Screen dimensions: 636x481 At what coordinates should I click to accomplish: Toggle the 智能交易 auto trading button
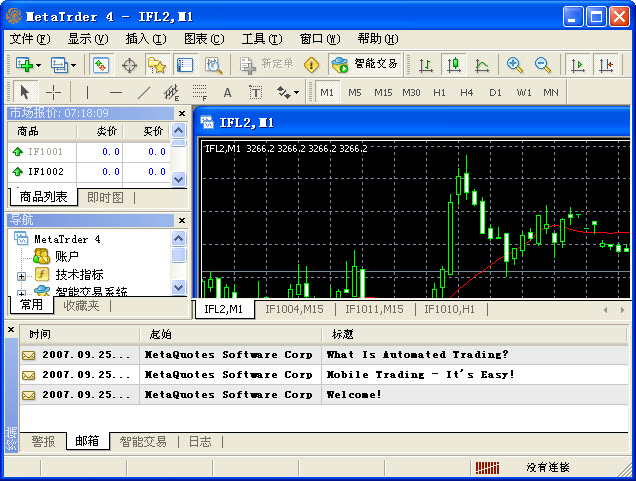click(x=364, y=65)
